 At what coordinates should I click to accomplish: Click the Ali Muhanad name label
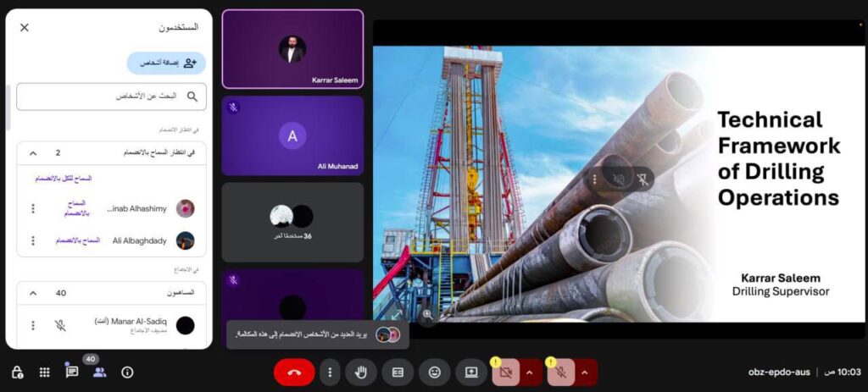(337, 167)
